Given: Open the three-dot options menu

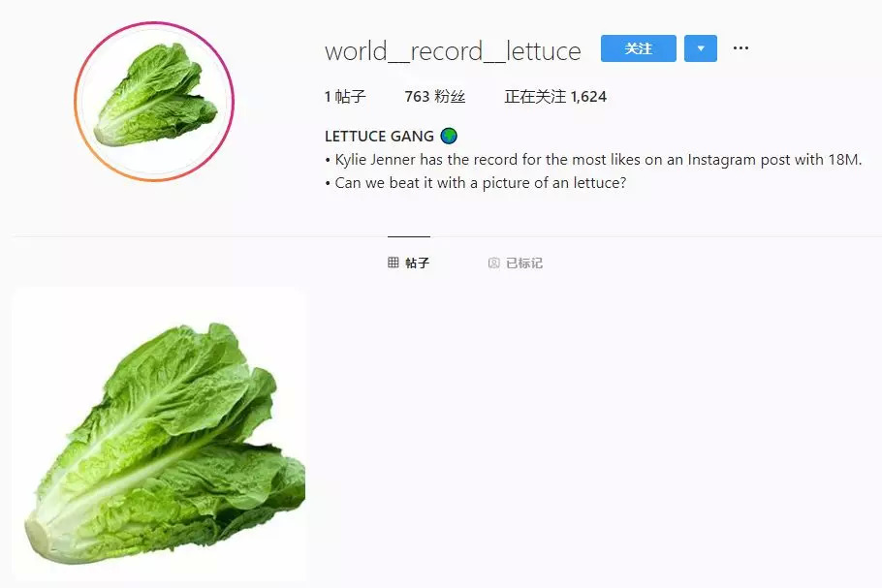Looking at the screenshot, I should (x=740, y=48).
